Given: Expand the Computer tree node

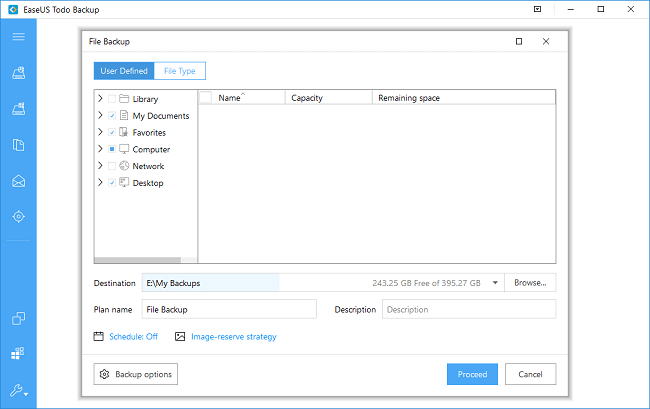Looking at the screenshot, I should [x=100, y=150].
